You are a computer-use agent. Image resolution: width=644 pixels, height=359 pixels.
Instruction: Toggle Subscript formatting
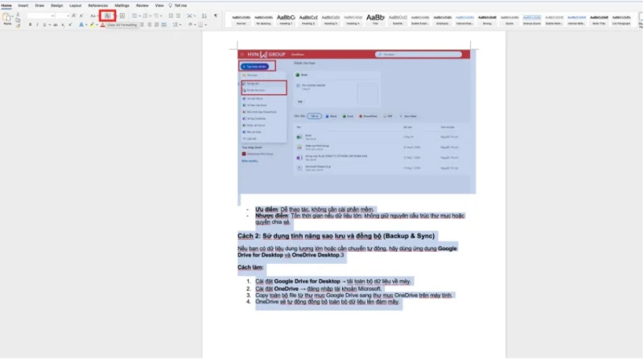point(63,25)
